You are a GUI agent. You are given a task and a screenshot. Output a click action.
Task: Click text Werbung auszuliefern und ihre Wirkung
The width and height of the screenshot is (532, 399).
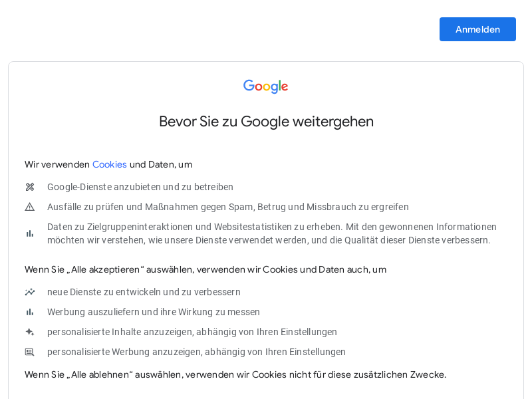[154, 312]
